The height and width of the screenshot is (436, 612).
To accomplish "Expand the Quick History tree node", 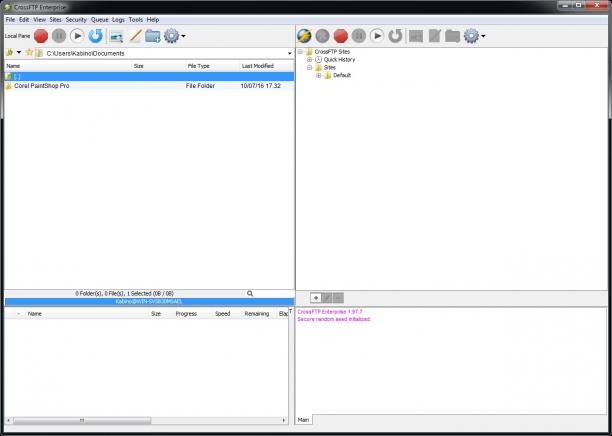I will 310,60.
